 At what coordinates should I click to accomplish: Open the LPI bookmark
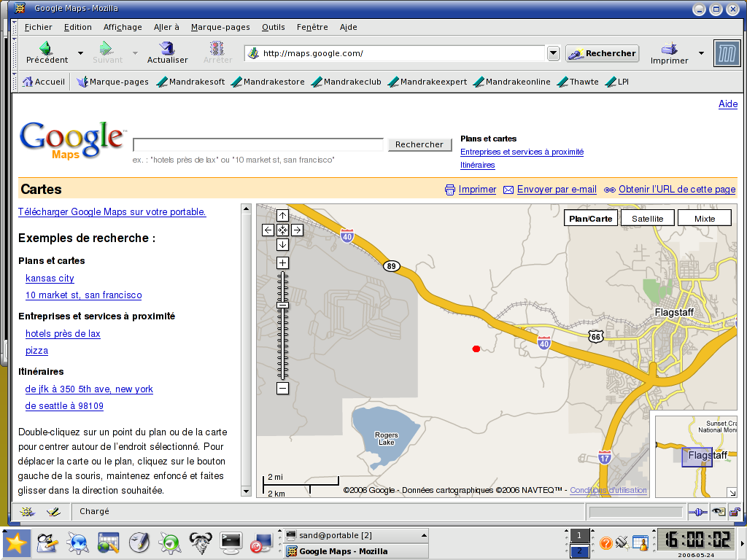(x=617, y=82)
